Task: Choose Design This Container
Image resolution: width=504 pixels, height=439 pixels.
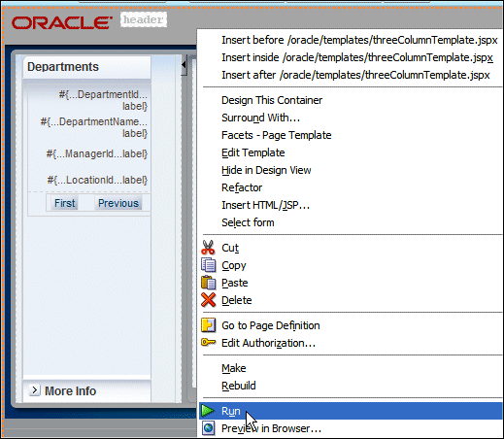Action: (272, 100)
